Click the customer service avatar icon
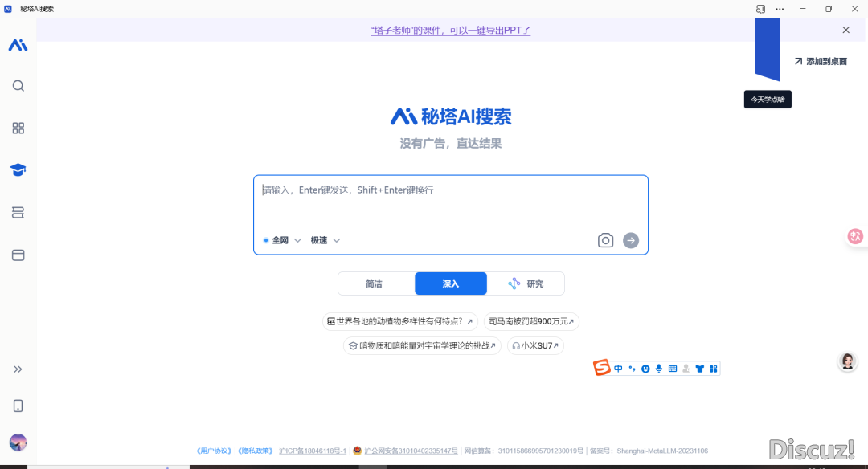Screen dimensions: 868x469 (x=848, y=361)
